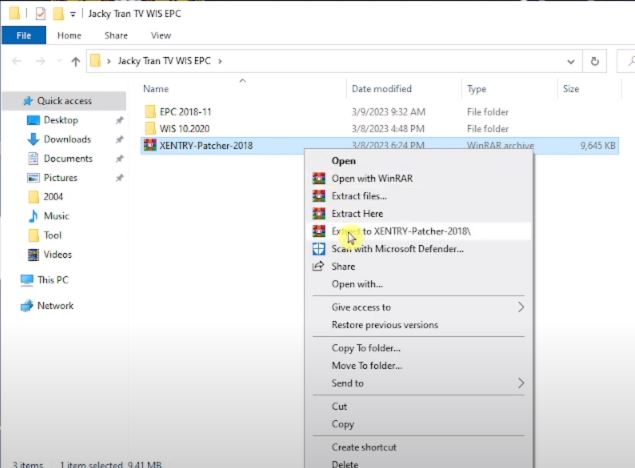This screenshot has width=635, height=468.
Task: Sort by Type column header
Action: 476,89
